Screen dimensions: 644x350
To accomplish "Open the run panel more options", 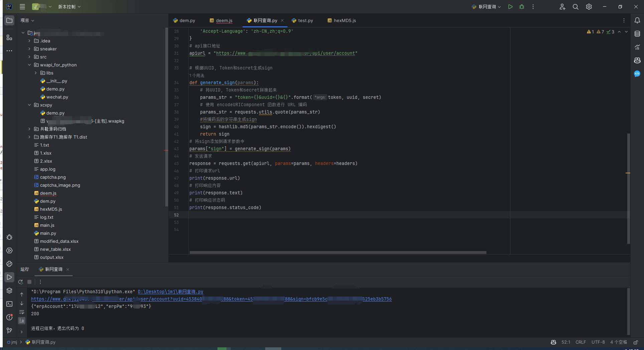I will [x=40, y=282].
